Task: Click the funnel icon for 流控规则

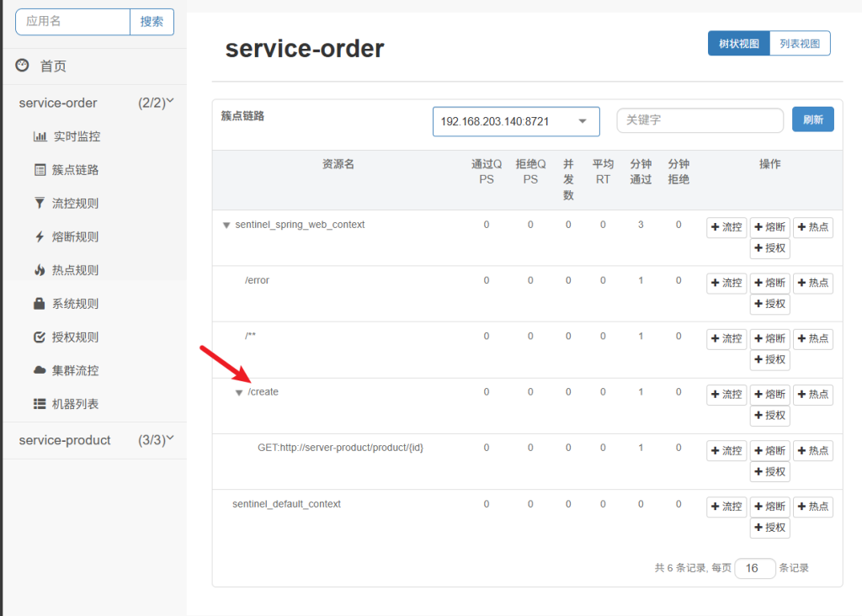Action: coord(40,204)
